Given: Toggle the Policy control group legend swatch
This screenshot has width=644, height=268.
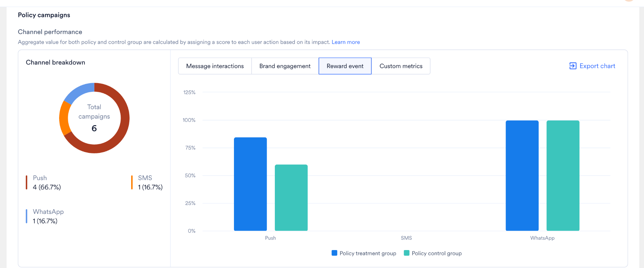Looking at the screenshot, I should point(407,253).
